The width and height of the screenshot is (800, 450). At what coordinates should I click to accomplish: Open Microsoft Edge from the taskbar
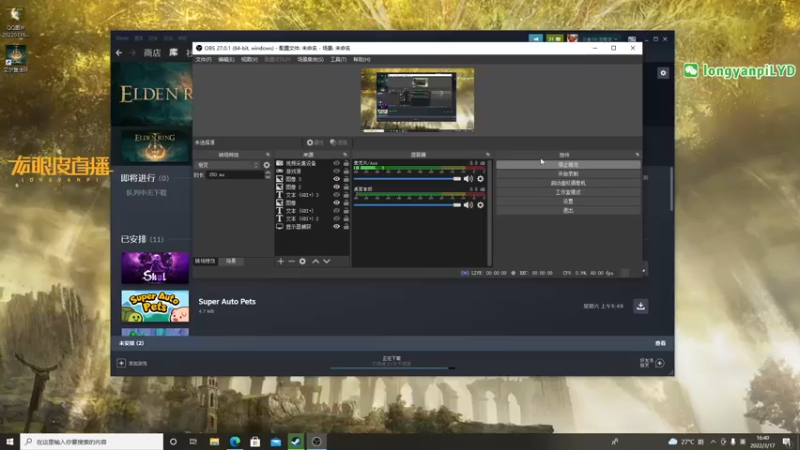(x=235, y=441)
